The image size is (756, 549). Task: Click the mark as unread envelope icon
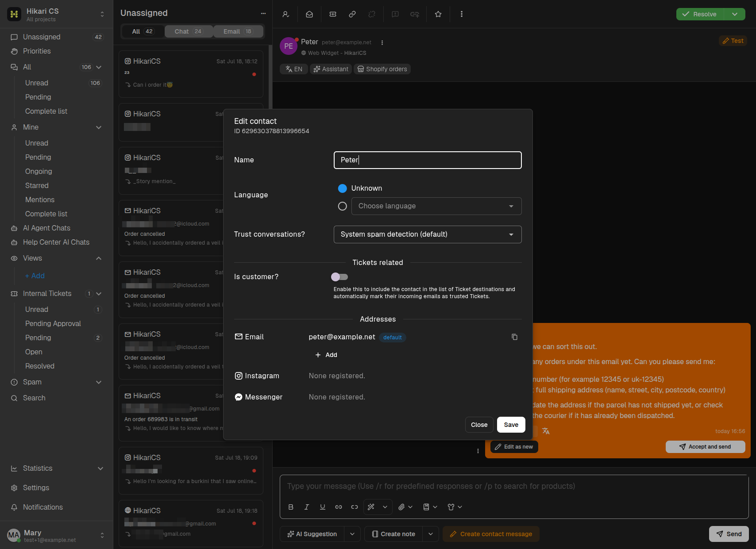(x=309, y=14)
